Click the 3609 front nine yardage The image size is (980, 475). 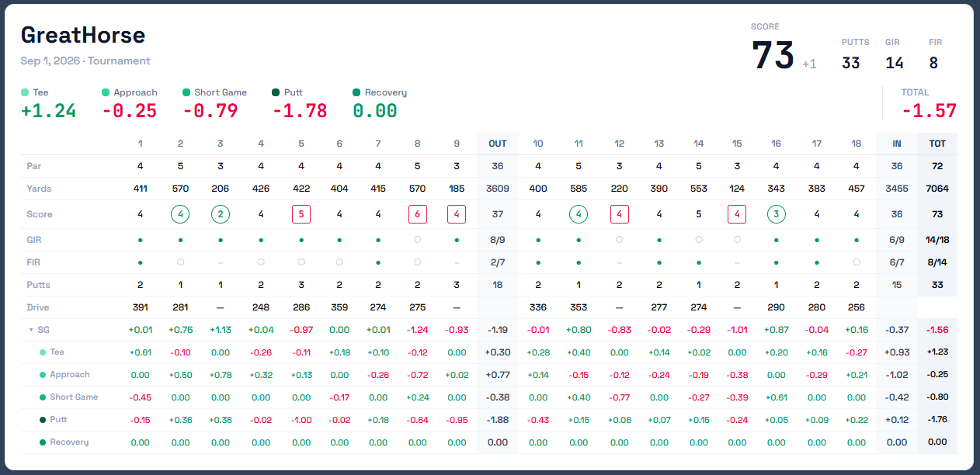pos(498,189)
